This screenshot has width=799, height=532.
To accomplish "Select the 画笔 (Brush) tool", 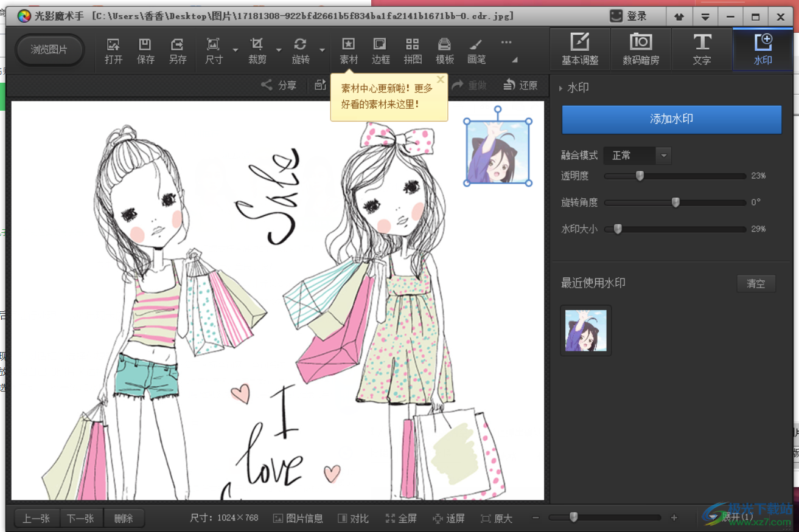I will (476, 51).
